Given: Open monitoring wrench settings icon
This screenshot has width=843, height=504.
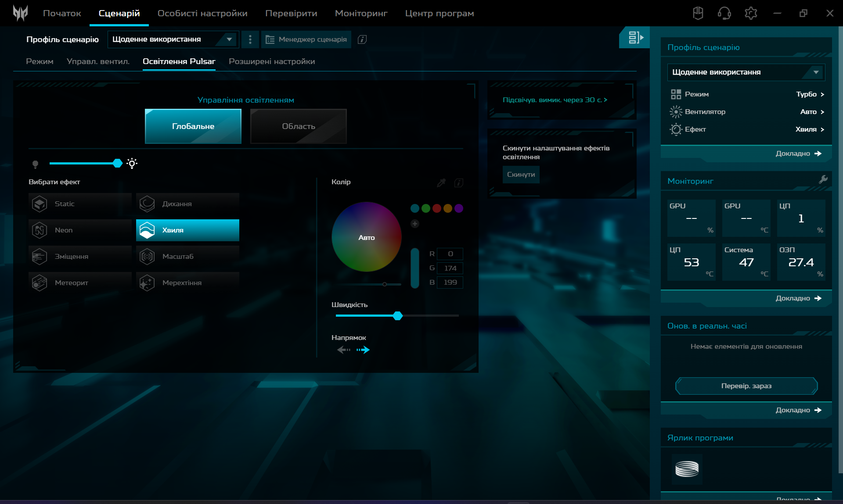Looking at the screenshot, I should tap(823, 179).
